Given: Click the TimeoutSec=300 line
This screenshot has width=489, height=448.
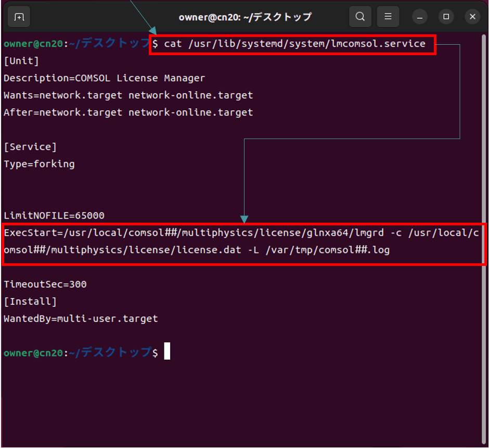Looking at the screenshot, I should click(45, 285).
